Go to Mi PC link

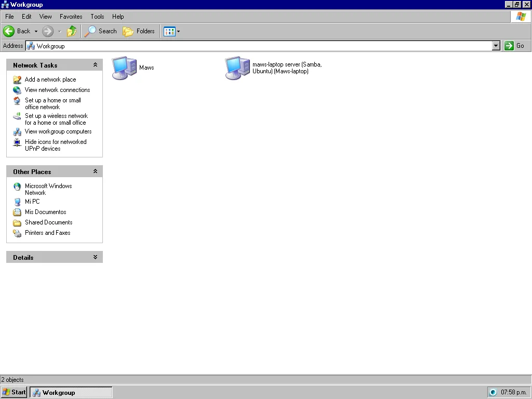click(x=32, y=202)
